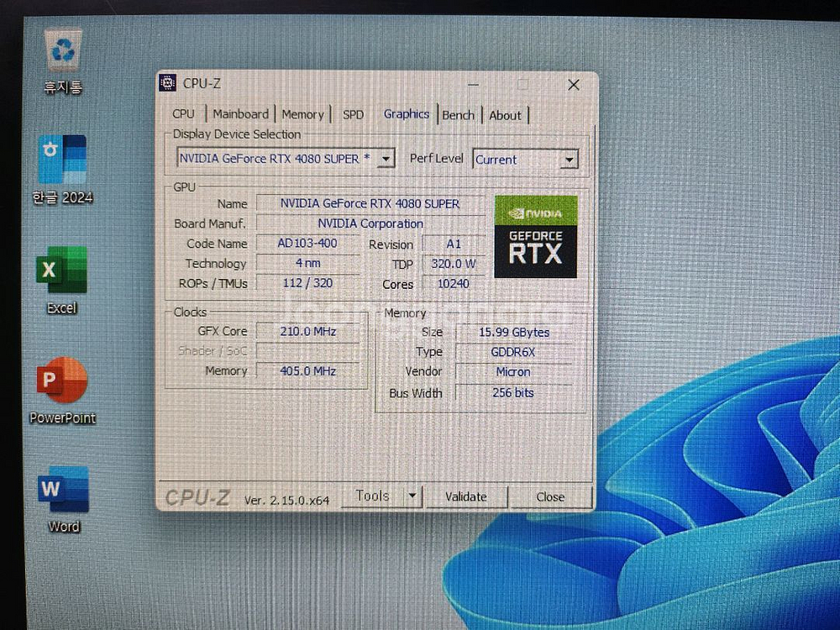The height and width of the screenshot is (630, 840).
Task: Click the Micron vendor value
Action: (x=513, y=372)
